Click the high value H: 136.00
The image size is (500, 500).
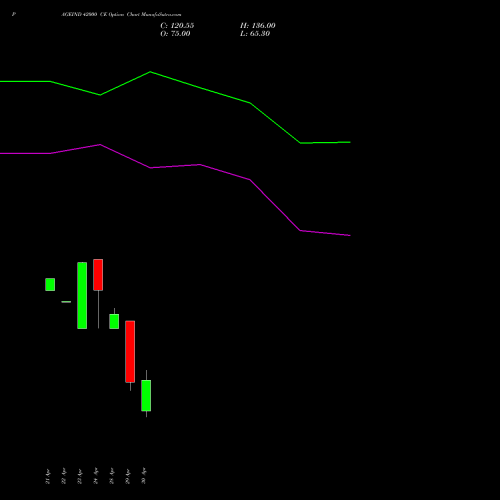point(258,26)
